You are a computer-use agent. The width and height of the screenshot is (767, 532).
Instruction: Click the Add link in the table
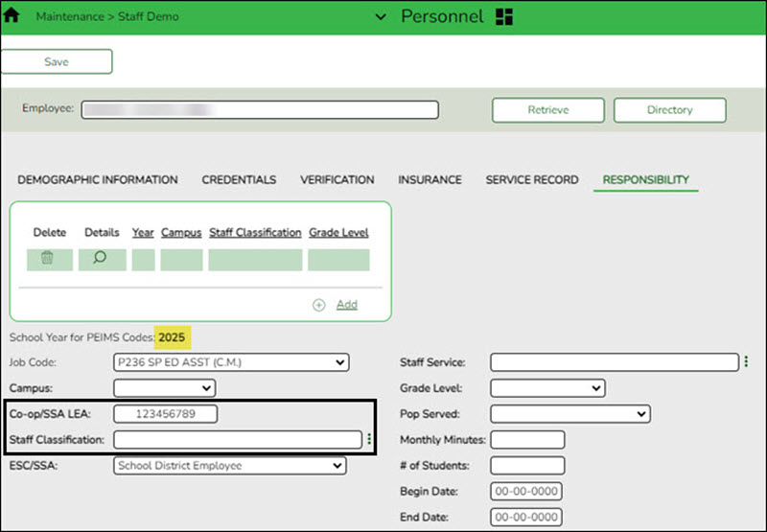[x=346, y=305]
